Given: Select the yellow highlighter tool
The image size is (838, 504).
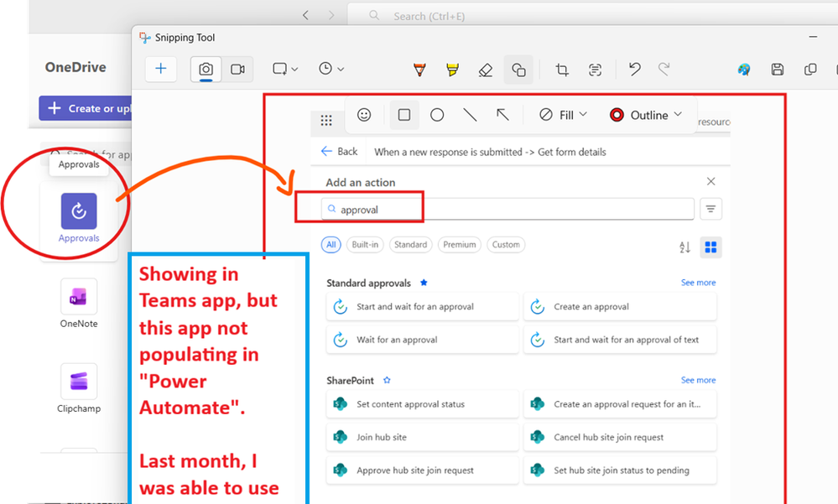Looking at the screenshot, I should (x=452, y=70).
